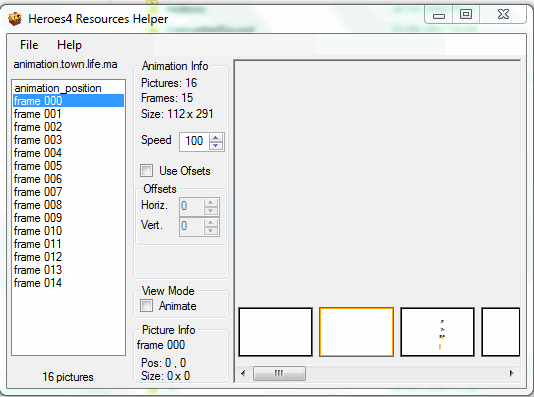Select frame 012 in the list
534x397 pixels.
point(68,257)
